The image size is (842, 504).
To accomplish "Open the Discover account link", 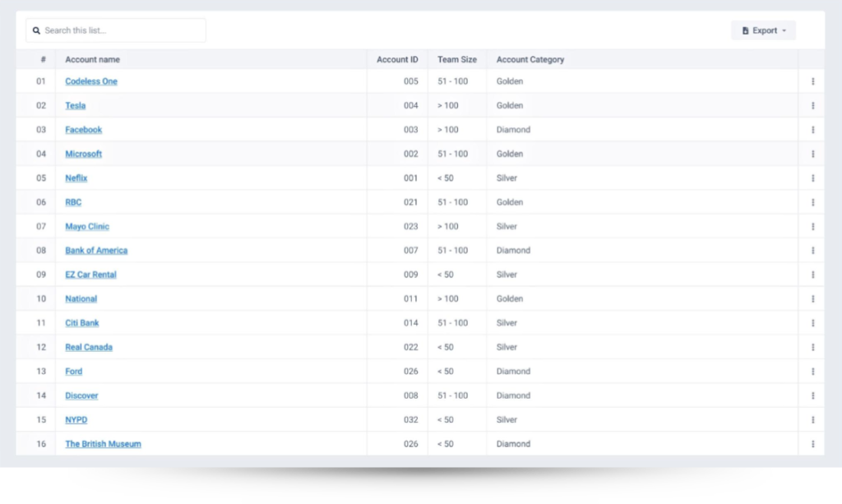I will (81, 395).
